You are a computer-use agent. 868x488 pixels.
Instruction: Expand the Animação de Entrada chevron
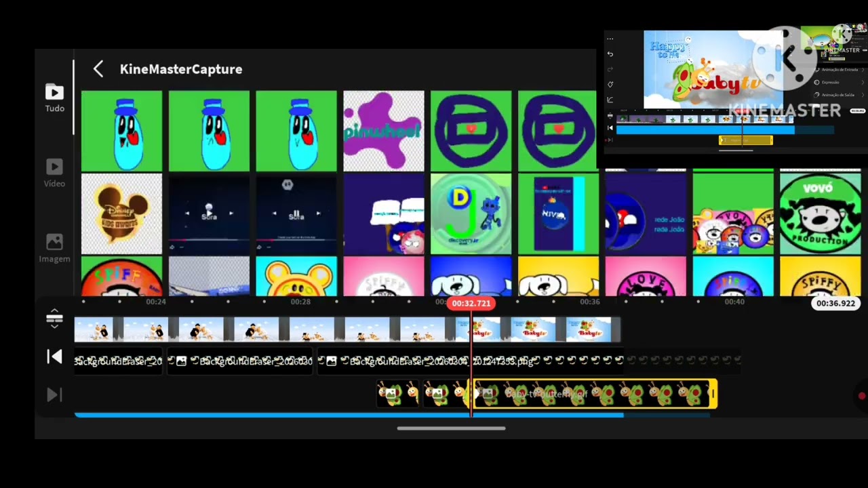pos(863,70)
